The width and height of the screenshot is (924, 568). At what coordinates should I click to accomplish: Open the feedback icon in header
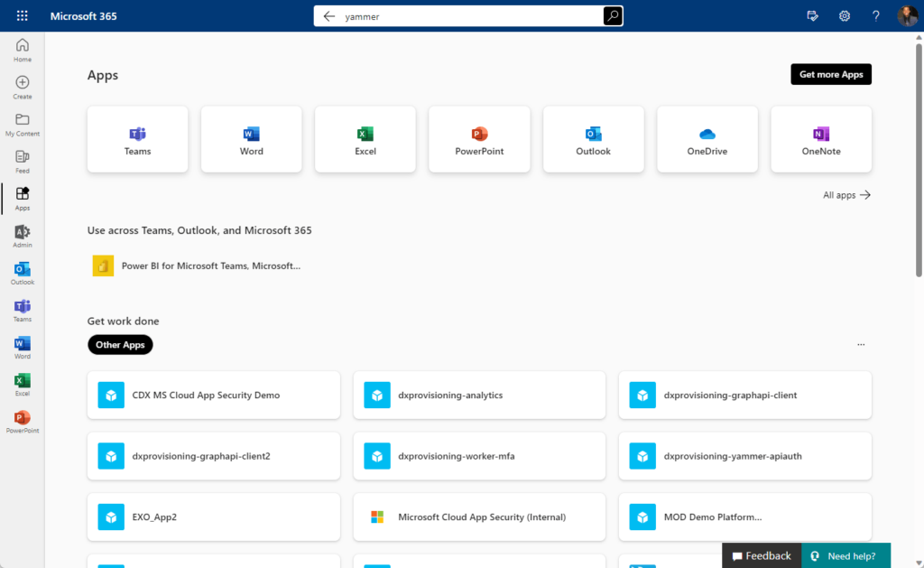[x=813, y=16]
